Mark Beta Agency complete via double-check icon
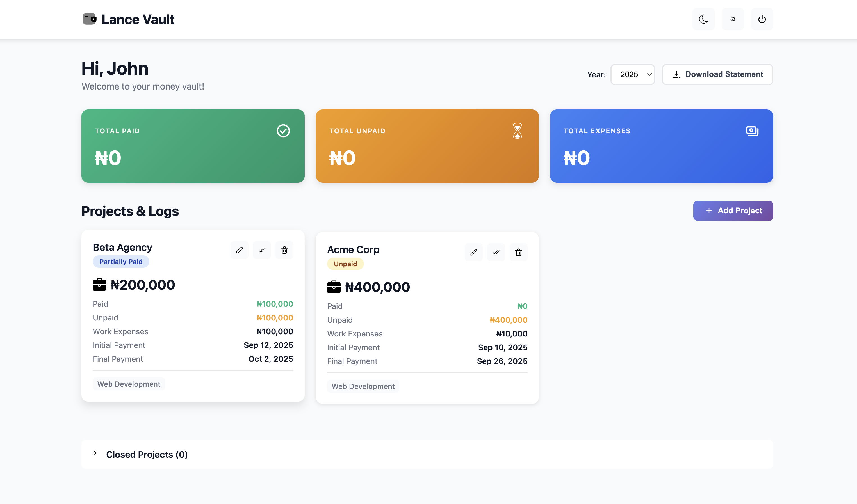This screenshot has width=857, height=504. [261, 250]
